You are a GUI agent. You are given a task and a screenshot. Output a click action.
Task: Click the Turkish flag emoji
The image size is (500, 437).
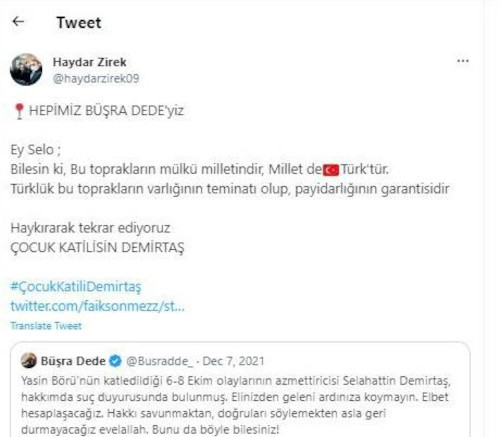point(331,170)
